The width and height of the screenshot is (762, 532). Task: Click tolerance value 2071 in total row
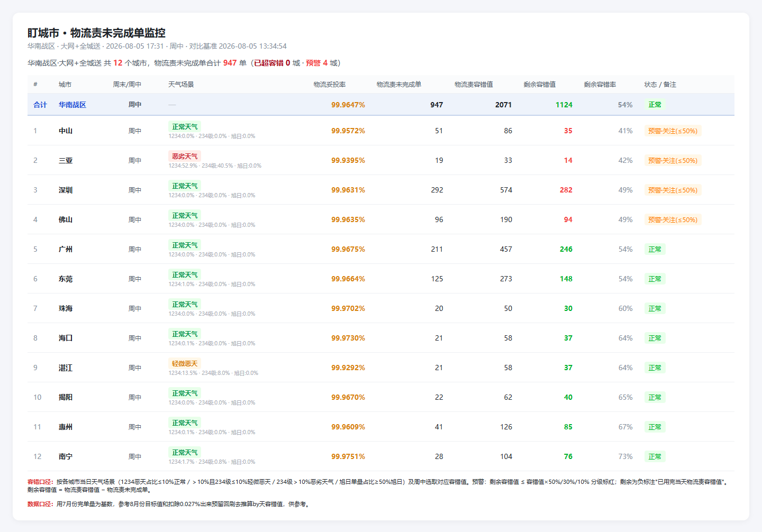coord(503,105)
